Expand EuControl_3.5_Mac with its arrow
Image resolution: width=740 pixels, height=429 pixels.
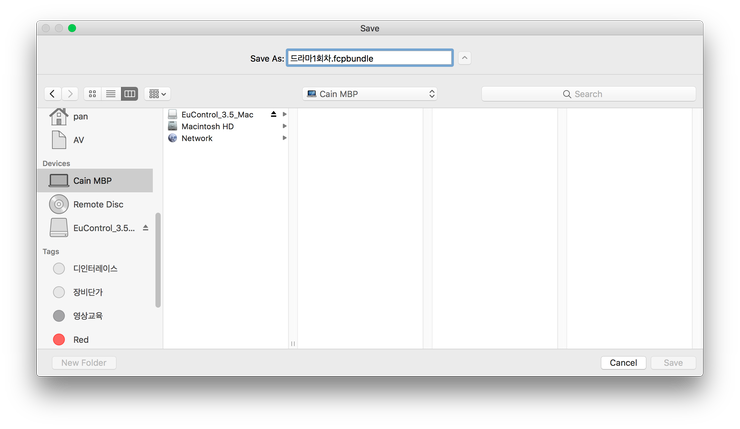(285, 114)
